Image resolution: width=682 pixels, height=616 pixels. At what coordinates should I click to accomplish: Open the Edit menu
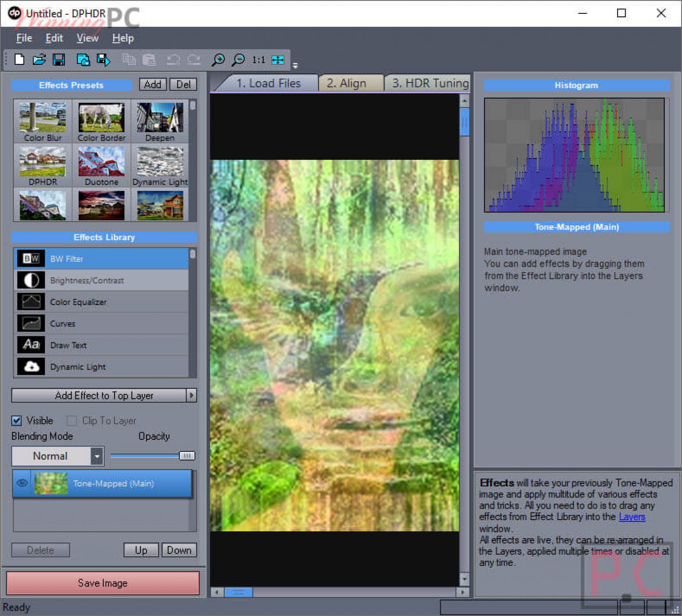(54, 38)
